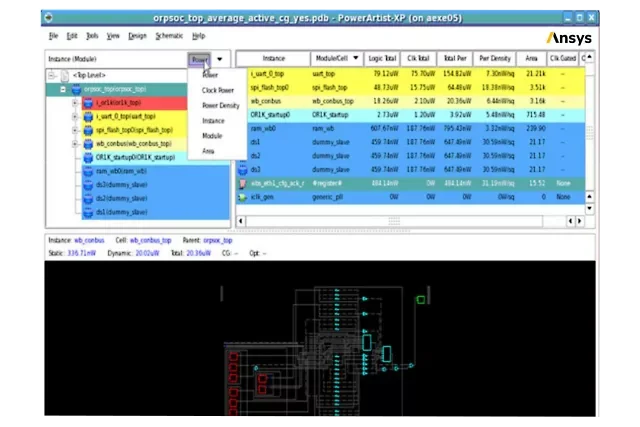640x427 pixels.
Task: Open the Schematic menu
Action: click(x=169, y=36)
